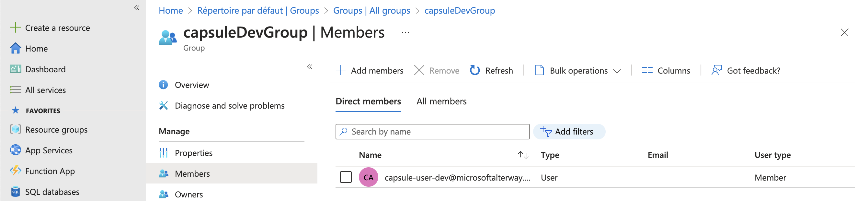Collapse the group resource menu
Screen dimensions: 868x201
[309, 67]
